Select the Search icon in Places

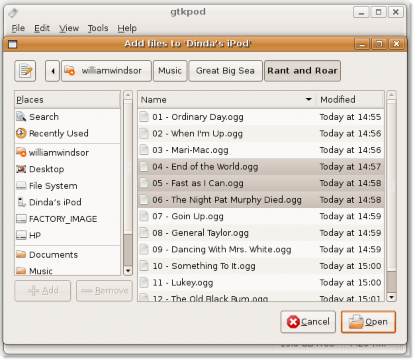tap(21, 117)
